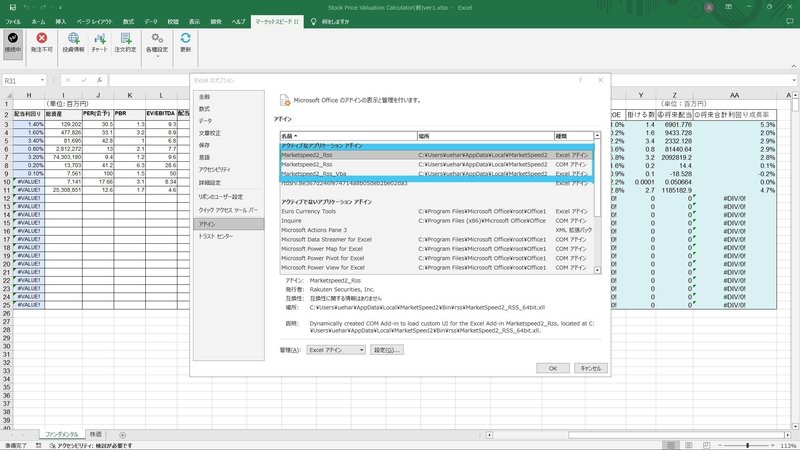The image size is (800, 450).
Task: Collapse the ribbon with the chevron
Action: coord(794,66)
